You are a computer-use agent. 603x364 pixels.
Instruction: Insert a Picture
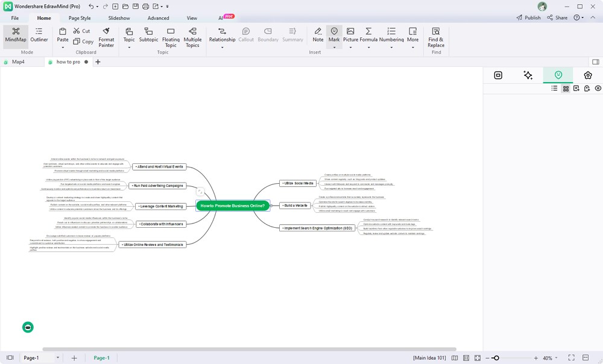pyautogui.click(x=350, y=34)
